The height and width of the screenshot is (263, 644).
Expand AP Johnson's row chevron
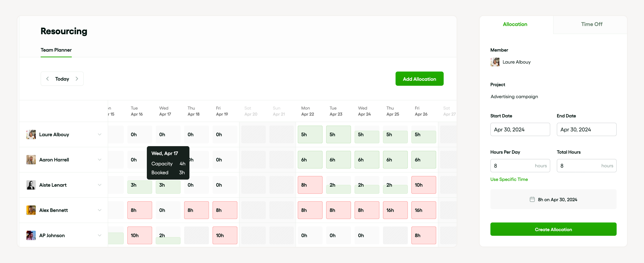[100, 235]
